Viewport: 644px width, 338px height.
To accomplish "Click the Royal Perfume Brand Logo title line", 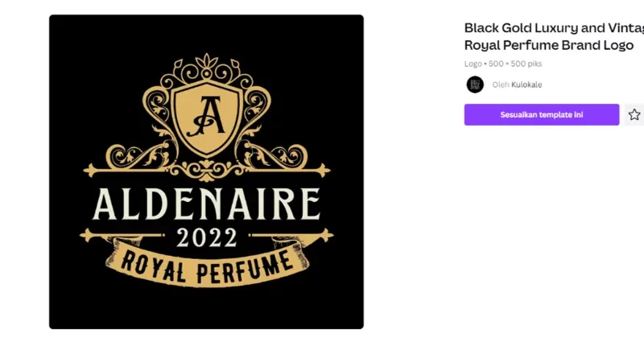I will (x=549, y=45).
